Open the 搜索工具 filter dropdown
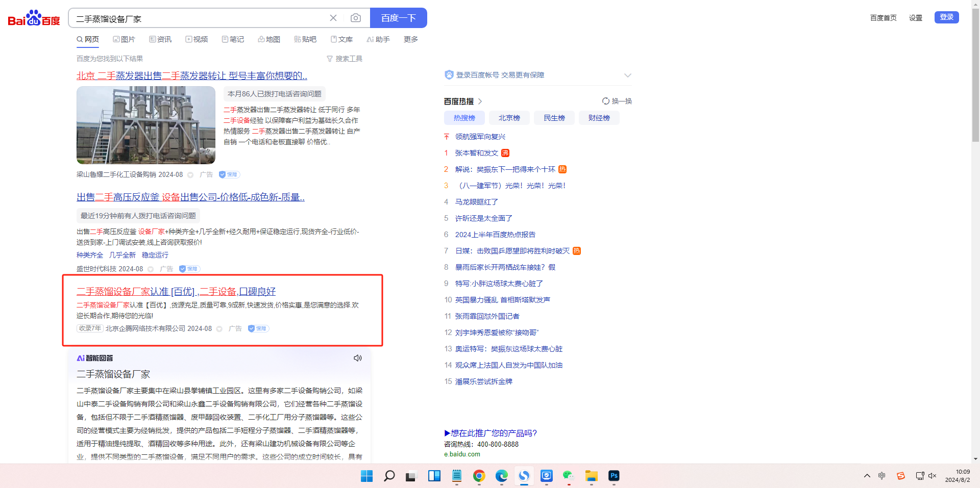980x488 pixels. (345, 59)
